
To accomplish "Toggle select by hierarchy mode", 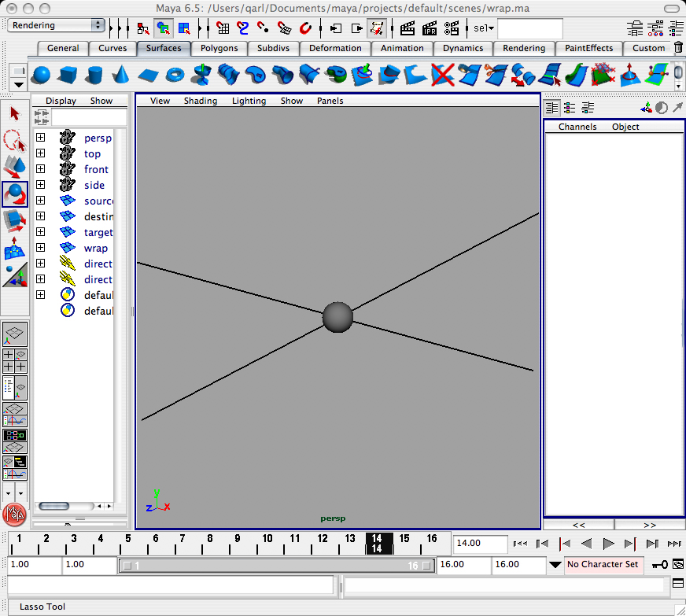I will (142, 28).
